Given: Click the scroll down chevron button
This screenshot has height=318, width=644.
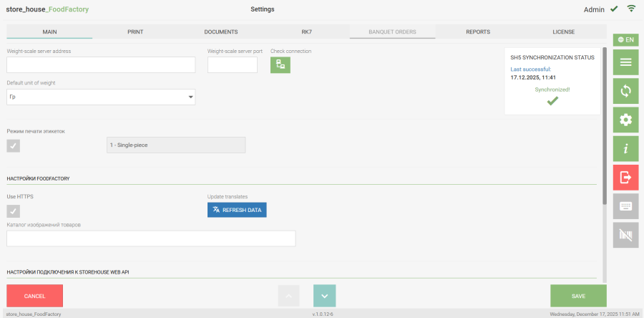Looking at the screenshot, I should 324,296.
